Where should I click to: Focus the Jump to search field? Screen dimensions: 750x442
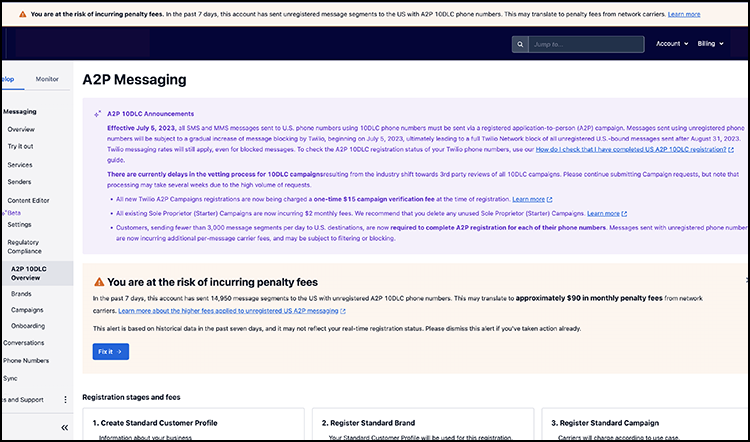(586, 44)
